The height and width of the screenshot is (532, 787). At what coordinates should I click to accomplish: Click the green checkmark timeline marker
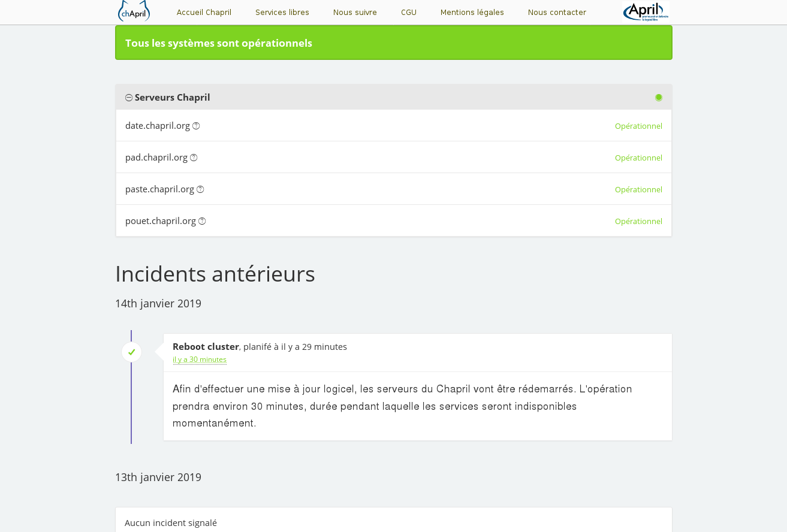(131, 352)
